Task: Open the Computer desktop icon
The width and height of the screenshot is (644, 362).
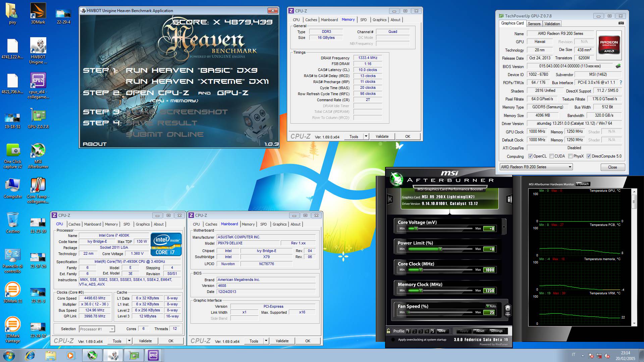Action: [13, 188]
